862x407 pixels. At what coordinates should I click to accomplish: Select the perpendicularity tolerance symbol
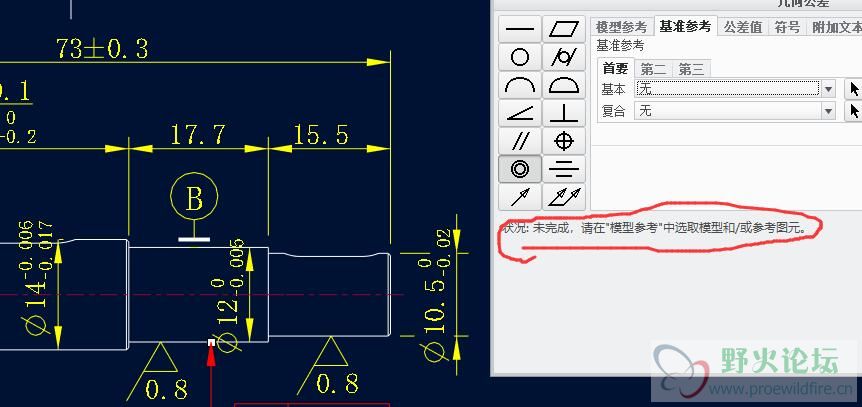[564, 113]
